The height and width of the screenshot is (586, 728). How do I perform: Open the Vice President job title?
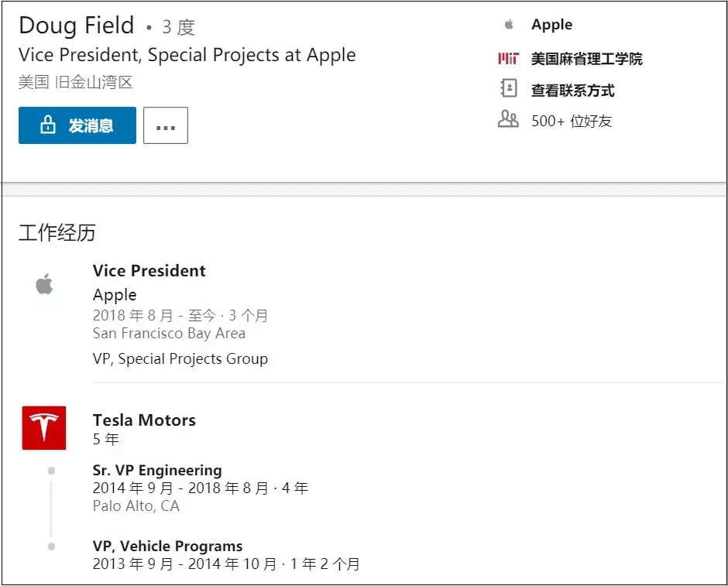point(149,271)
